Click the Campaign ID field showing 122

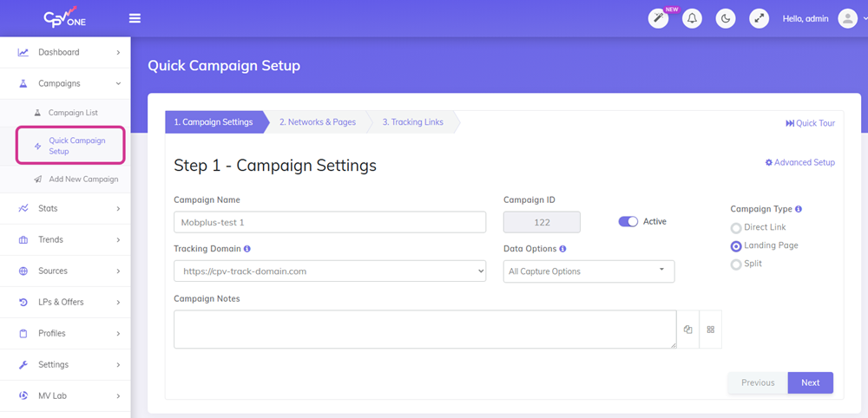[x=542, y=222]
